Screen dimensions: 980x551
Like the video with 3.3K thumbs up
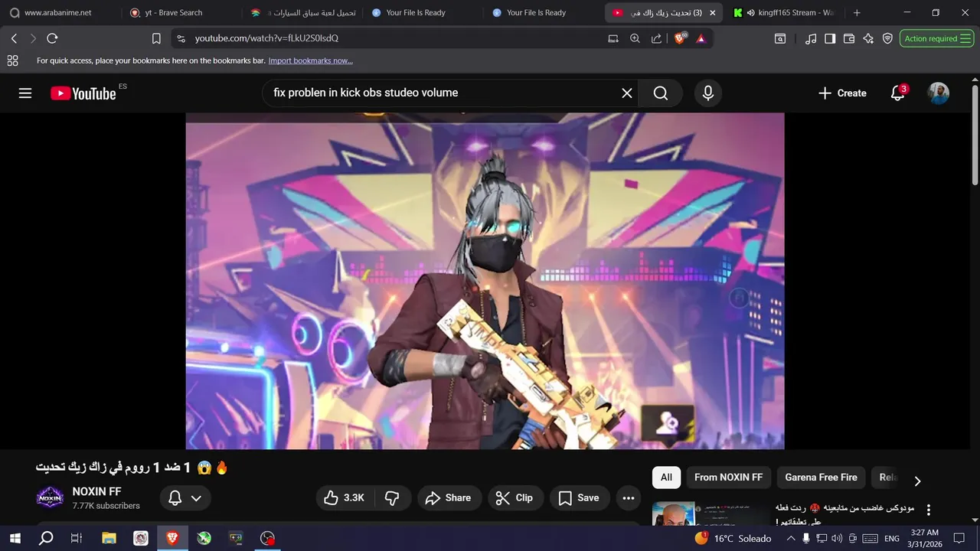pyautogui.click(x=345, y=498)
